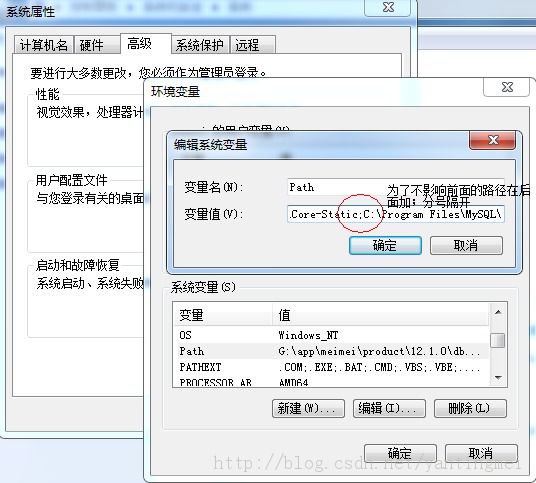536x483 pixels.
Task: Click the 值 column header
Action: coord(381,315)
